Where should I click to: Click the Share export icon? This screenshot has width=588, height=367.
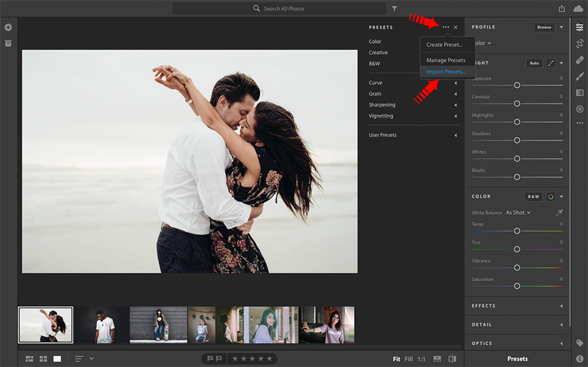(562, 8)
